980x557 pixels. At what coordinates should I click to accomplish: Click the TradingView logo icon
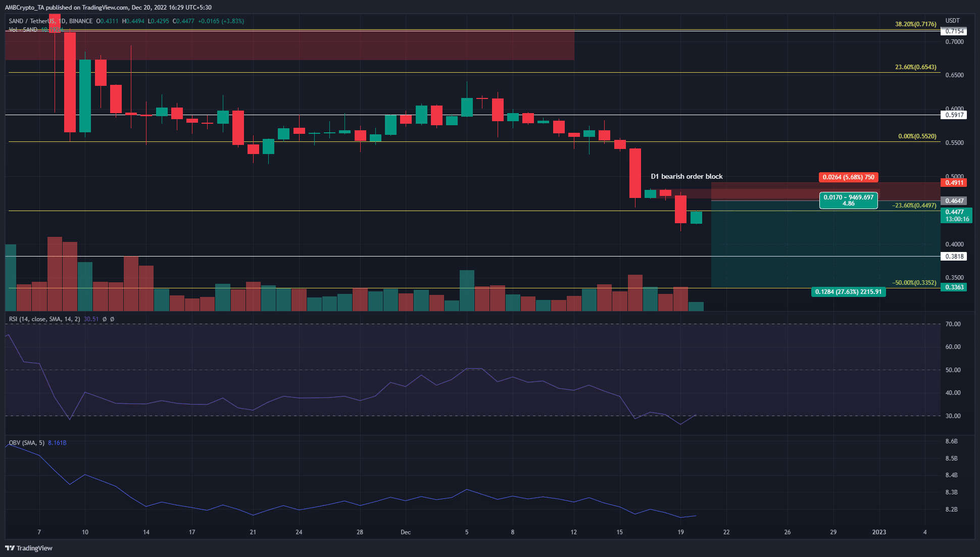click(x=10, y=548)
